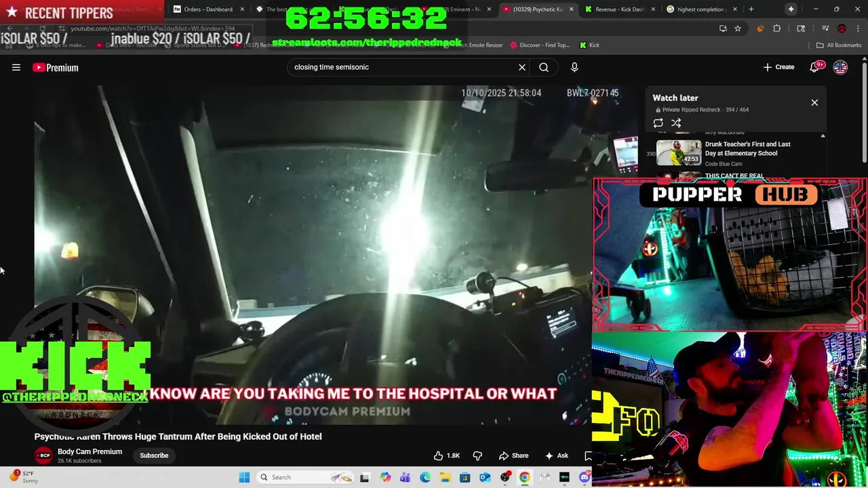Image resolution: width=868 pixels, height=488 pixels.
Task: Start voice search with the microphone icon
Action: coord(574,67)
